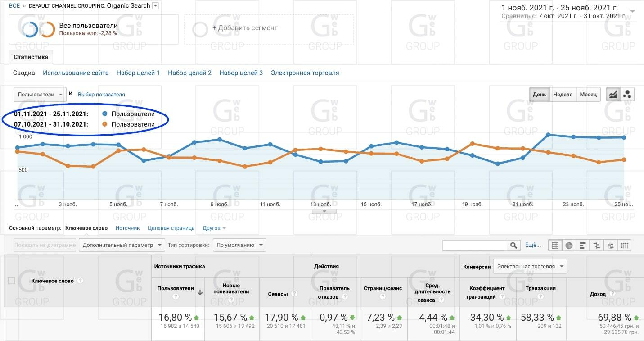
Task: Switch to Набор целей 1 tab
Action: coord(138,73)
